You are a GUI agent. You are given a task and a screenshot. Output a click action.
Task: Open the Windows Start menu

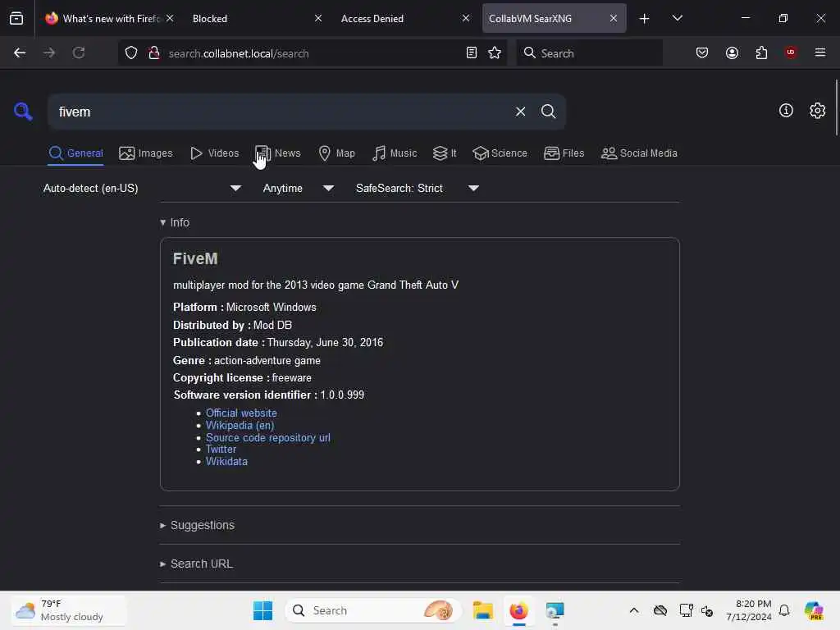pyautogui.click(x=262, y=610)
